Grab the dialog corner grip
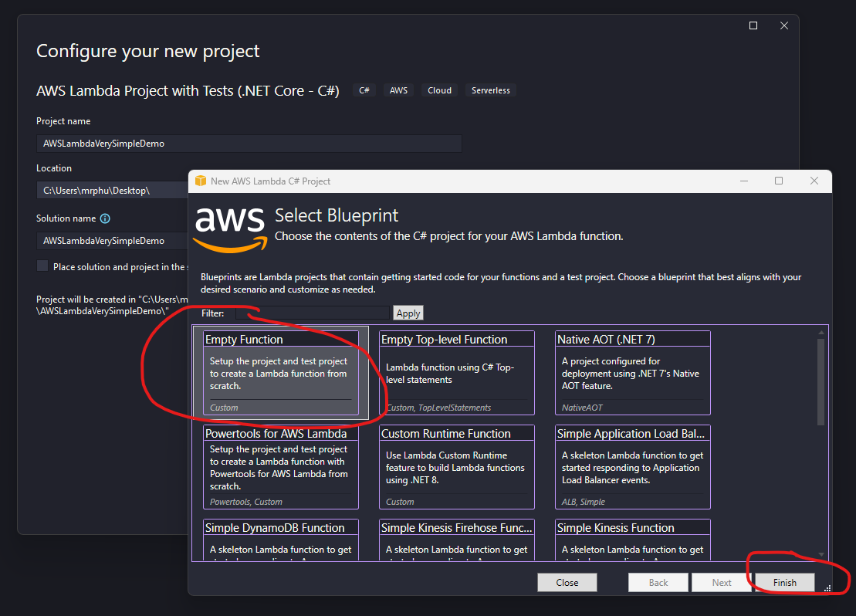 pos(827,588)
